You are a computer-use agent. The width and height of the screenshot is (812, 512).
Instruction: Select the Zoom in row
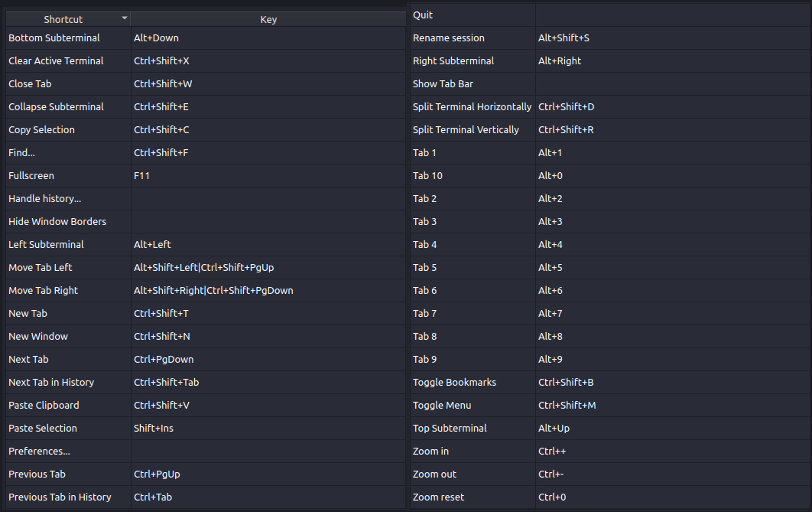[609, 452]
